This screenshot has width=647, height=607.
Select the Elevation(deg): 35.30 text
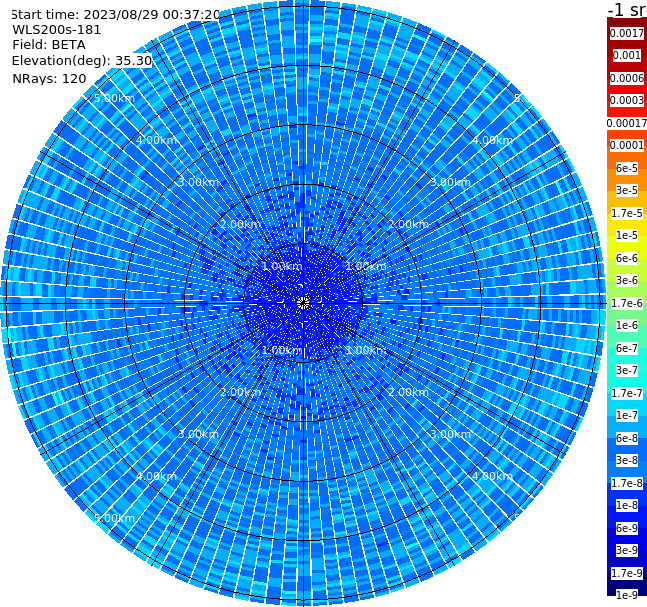tap(82, 61)
